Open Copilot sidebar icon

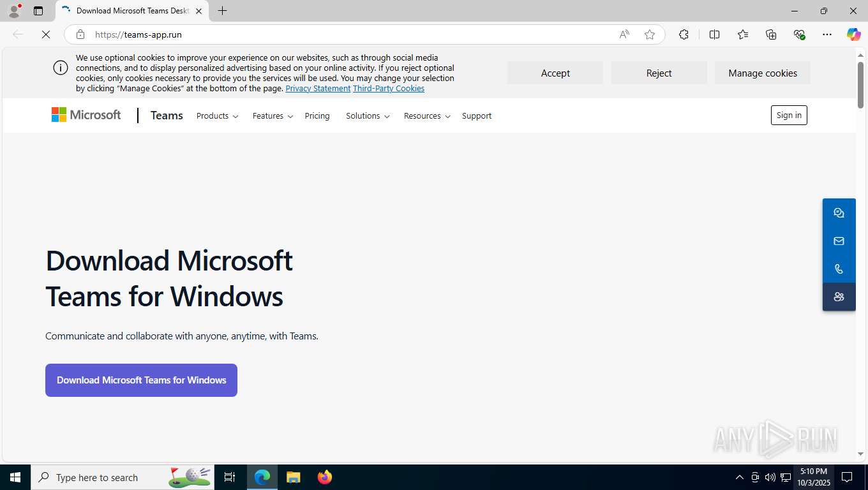click(853, 34)
